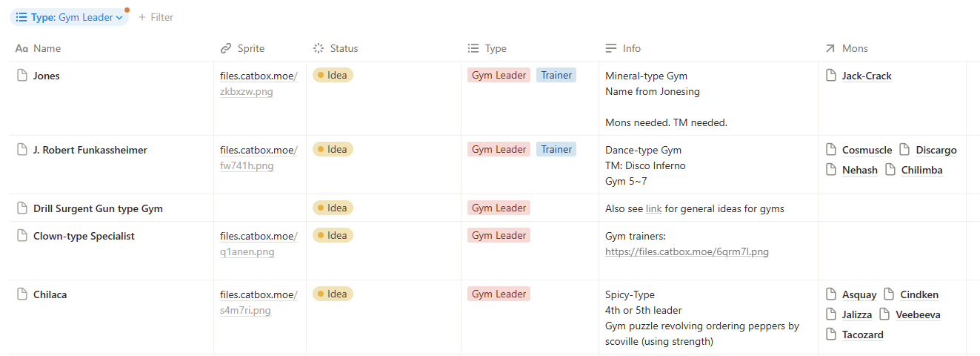Open the Chilimba related page

tap(921, 170)
